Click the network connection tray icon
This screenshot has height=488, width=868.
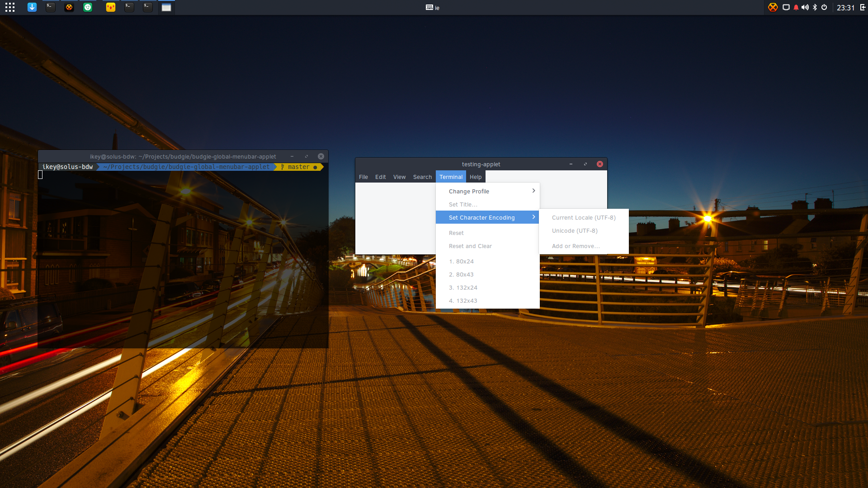786,7
